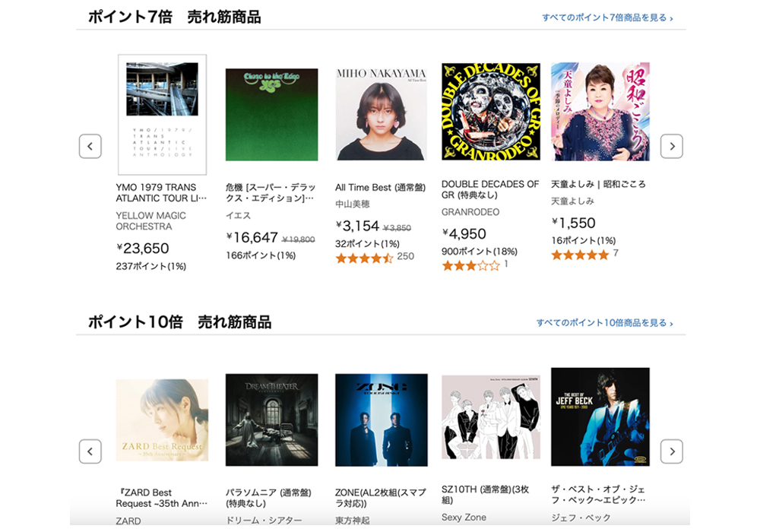The image size is (760, 532).
Task: Click previous arrow in ポイント10倍 carousel
Action: pos(90,451)
